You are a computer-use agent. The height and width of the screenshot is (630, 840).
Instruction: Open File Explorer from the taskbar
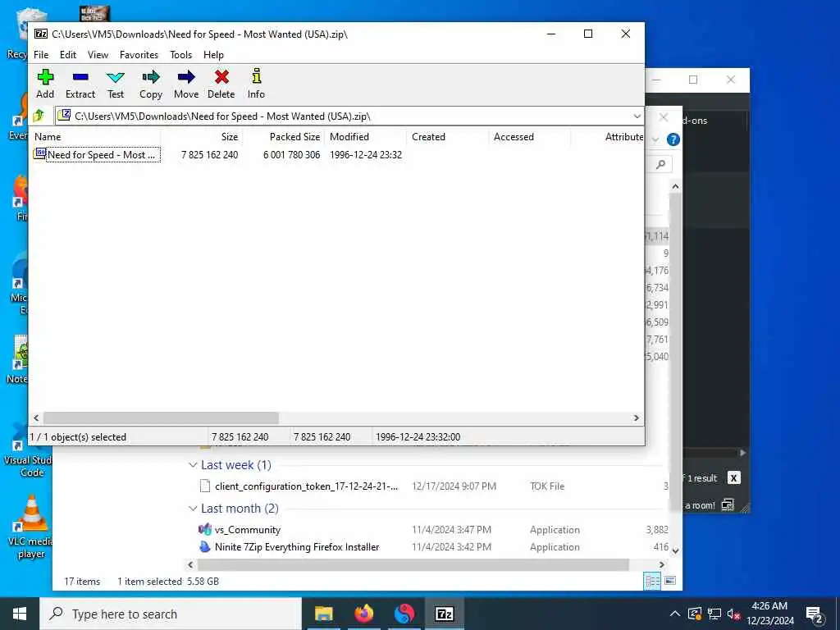point(323,614)
